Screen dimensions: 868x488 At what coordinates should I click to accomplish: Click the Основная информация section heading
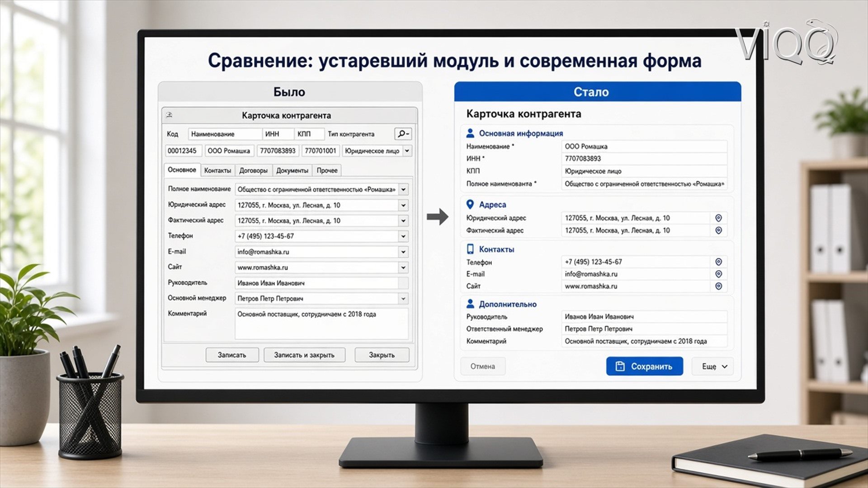(521, 133)
